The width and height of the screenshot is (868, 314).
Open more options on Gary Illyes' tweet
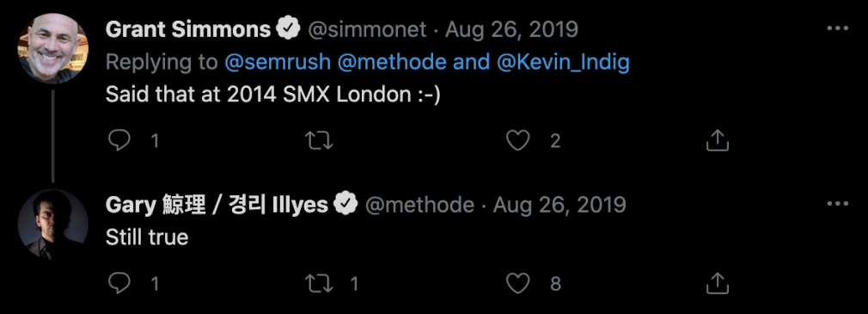tap(837, 205)
